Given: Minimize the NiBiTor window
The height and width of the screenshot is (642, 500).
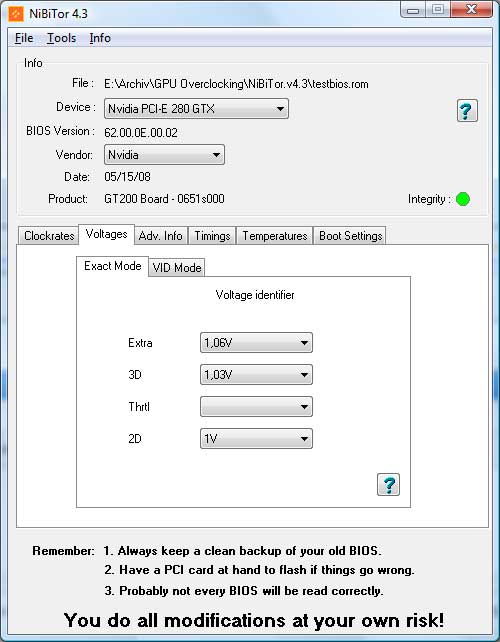Looking at the screenshot, I should pos(413,10).
